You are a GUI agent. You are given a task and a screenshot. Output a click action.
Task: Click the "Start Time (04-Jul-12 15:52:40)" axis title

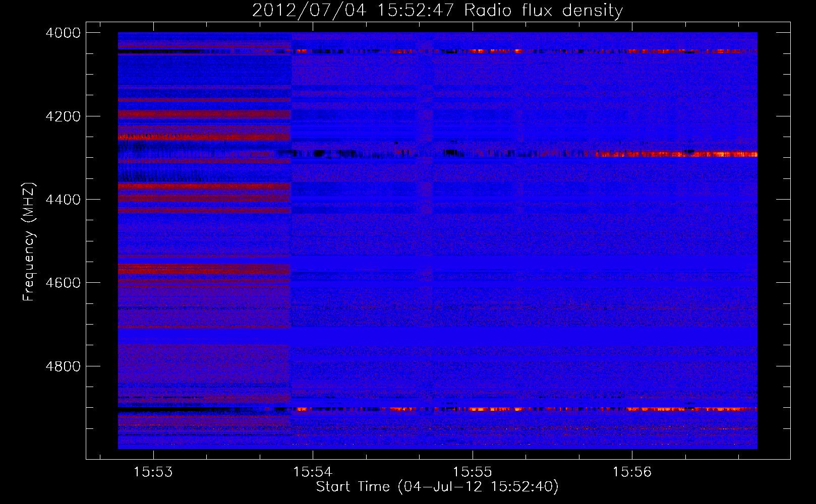[437, 487]
